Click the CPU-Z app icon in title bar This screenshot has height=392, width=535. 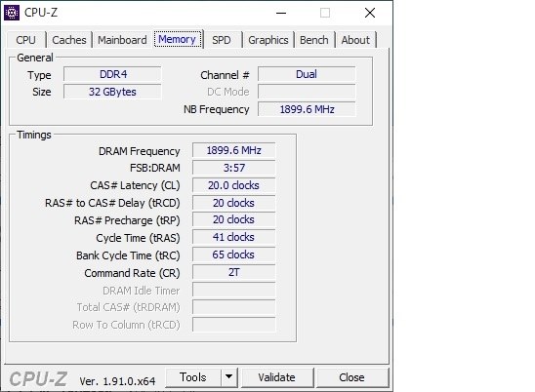point(12,13)
